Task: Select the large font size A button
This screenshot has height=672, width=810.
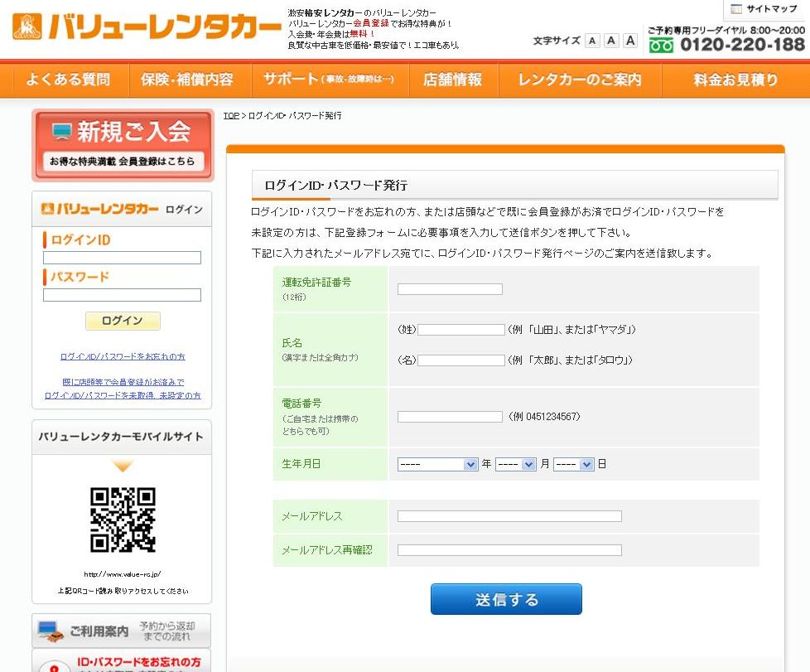Action: point(629,41)
